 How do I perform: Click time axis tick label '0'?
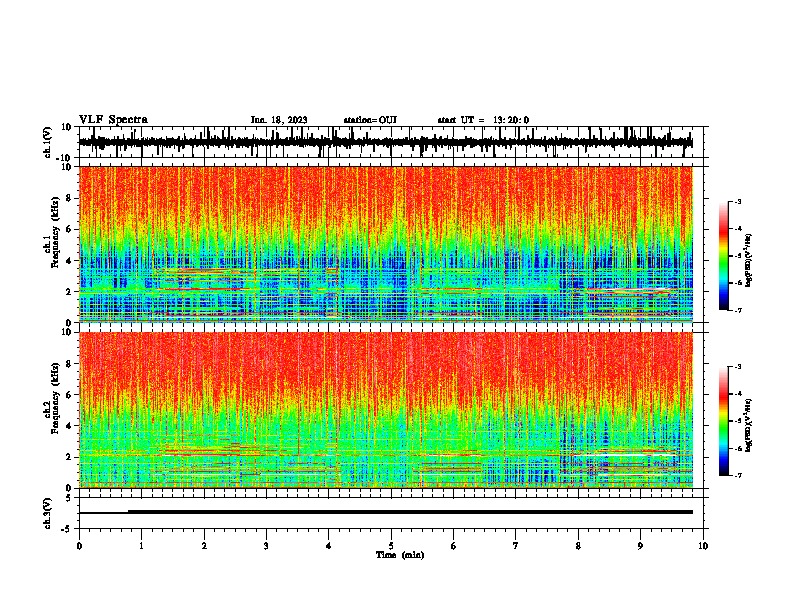(79, 546)
